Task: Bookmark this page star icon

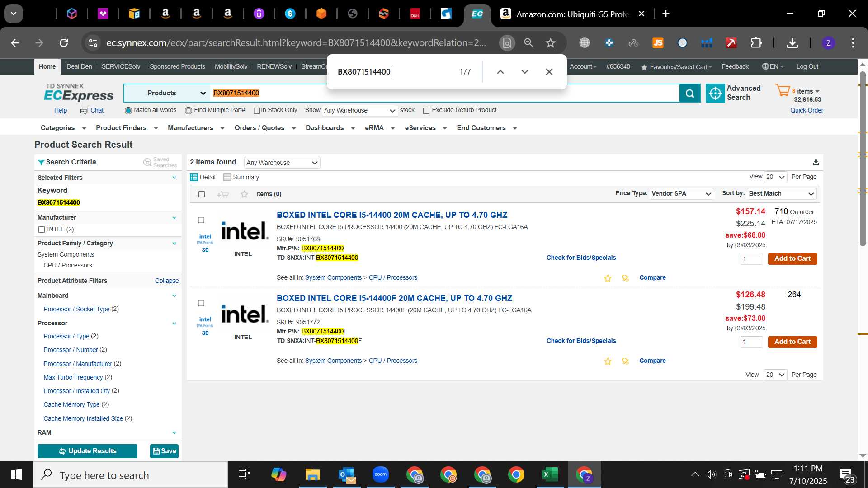Action: (x=550, y=43)
